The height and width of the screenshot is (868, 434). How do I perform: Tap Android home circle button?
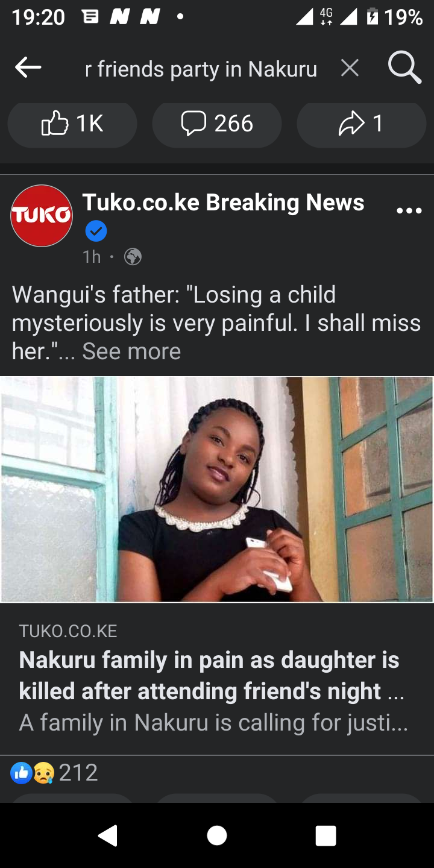tap(217, 835)
